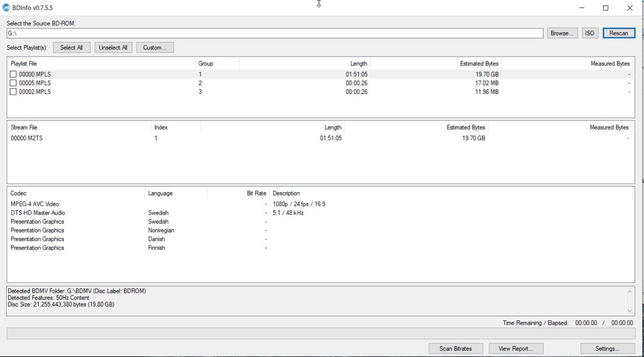The image size is (644, 357).
Task: Select the 00000.M2TS stream file row
Action: 320,138
